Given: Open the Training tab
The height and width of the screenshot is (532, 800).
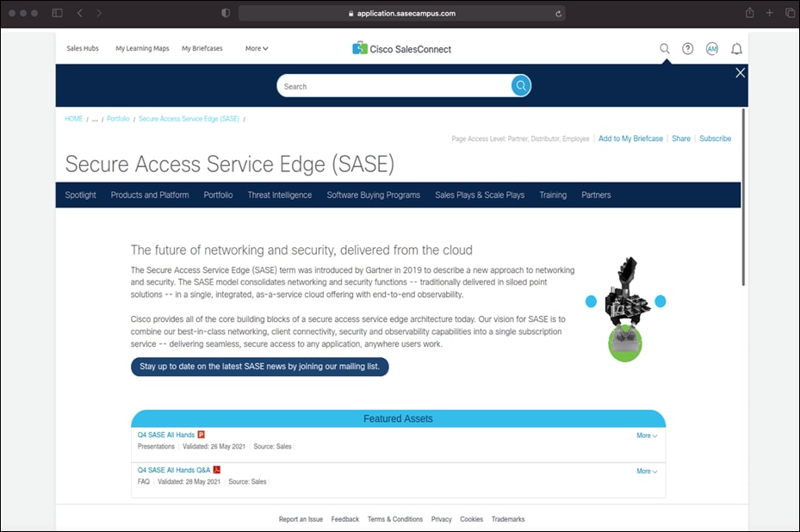Looking at the screenshot, I should (x=553, y=195).
